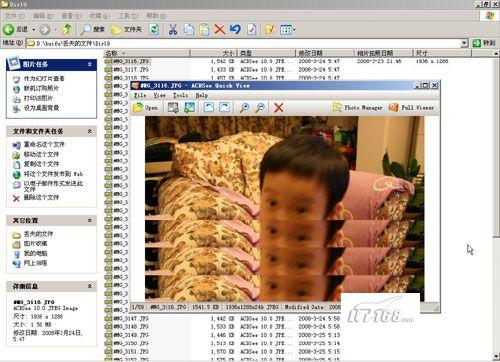Click red X delete icon in Quick View
Viewport: 500px width, 362px height.
[x=279, y=108]
